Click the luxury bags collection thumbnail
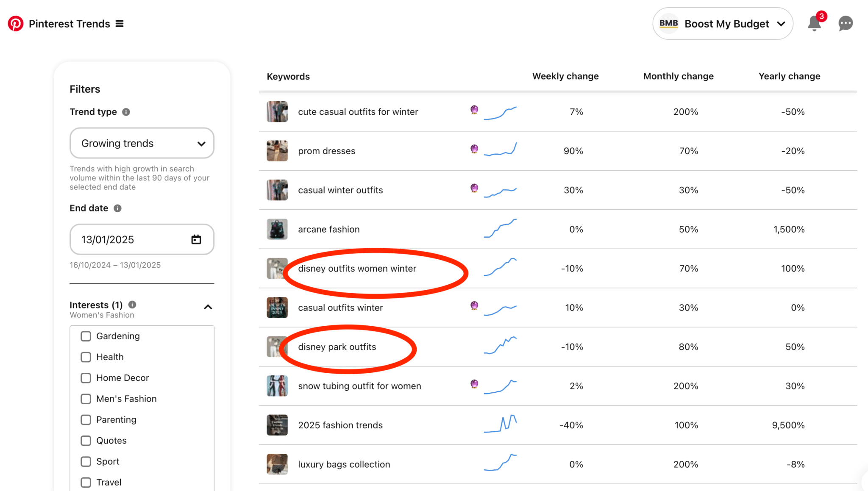The width and height of the screenshot is (868, 491). coord(277,464)
